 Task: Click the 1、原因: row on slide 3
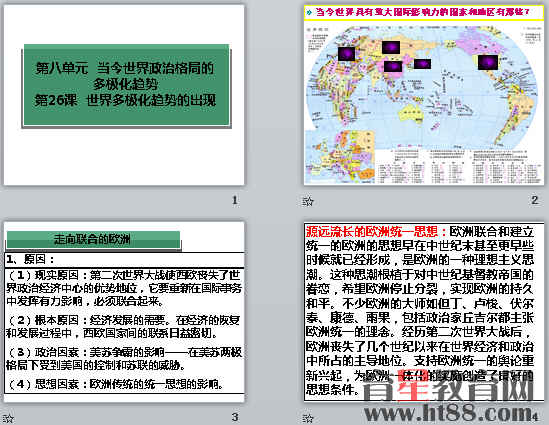[124, 259]
